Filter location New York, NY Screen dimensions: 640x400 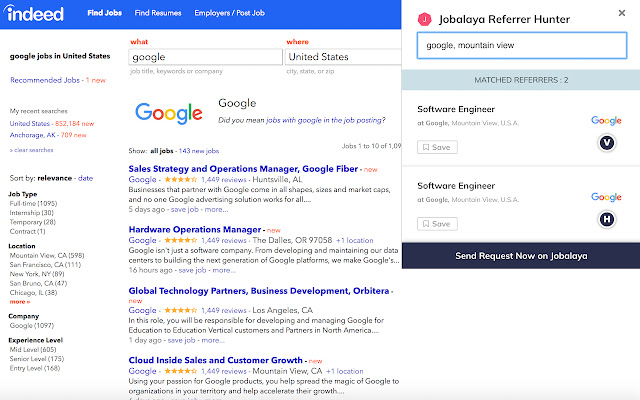pyautogui.click(x=37, y=274)
